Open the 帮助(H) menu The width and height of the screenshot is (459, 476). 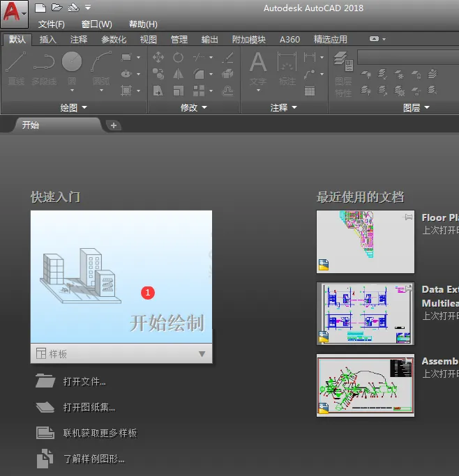[143, 24]
